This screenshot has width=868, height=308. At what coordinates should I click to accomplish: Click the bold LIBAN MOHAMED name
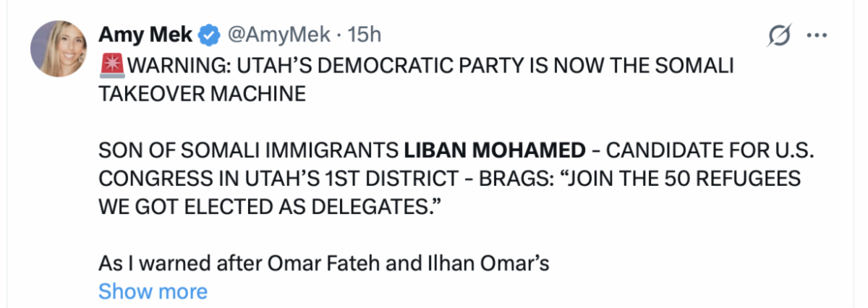click(x=494, y=151)
